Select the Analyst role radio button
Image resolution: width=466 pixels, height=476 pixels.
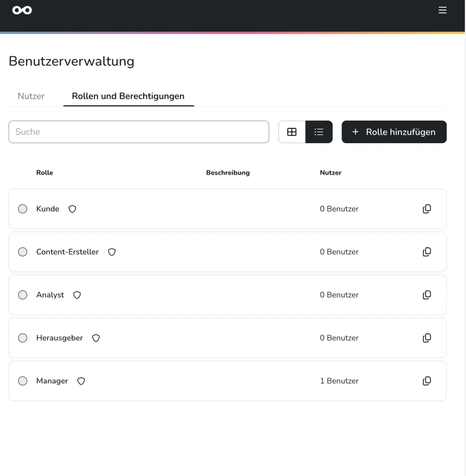pyautogui.click(x=22, y=295)
